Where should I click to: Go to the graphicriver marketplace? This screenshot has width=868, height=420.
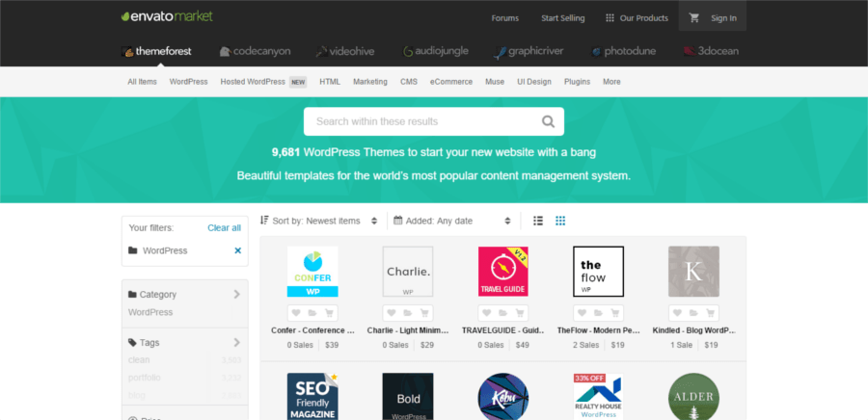pyautogui.click(x=529, y=51)
